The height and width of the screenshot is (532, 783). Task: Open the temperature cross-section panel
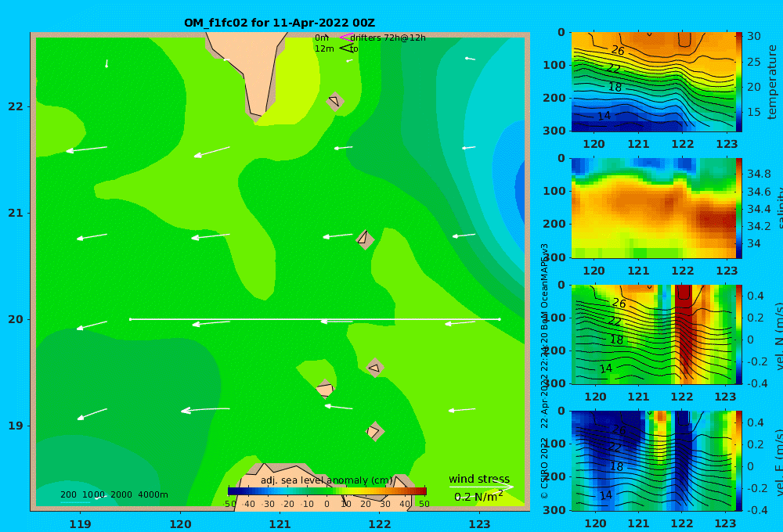(653, 82)
